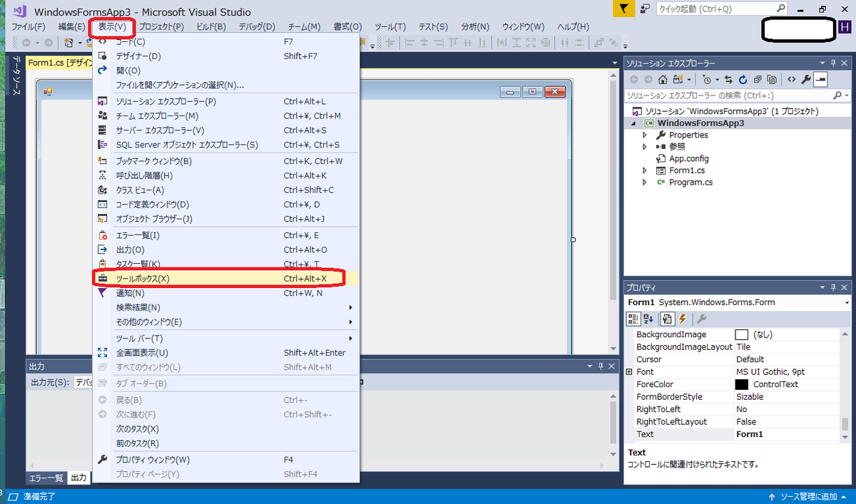
Task: Choose 出力(O) in View menu
Action: (x=226, y=250)
